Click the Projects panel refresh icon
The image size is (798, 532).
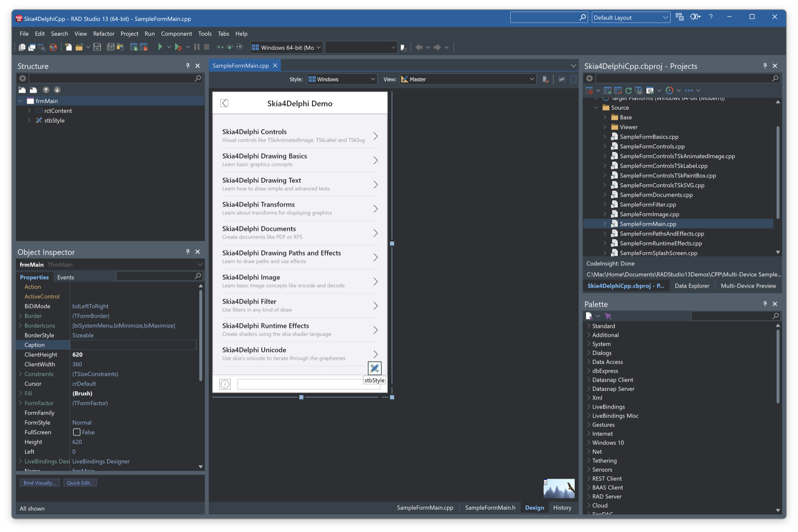(x=628, y=91)
